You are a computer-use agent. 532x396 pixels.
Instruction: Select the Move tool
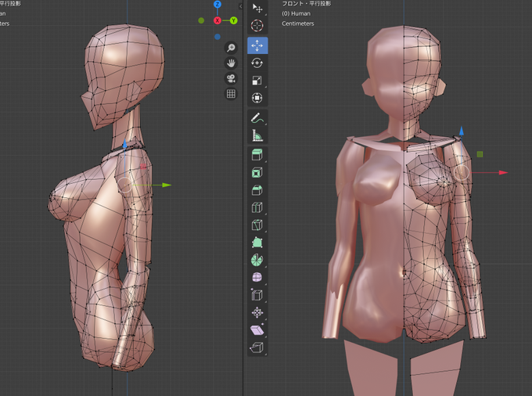[257, 45]
